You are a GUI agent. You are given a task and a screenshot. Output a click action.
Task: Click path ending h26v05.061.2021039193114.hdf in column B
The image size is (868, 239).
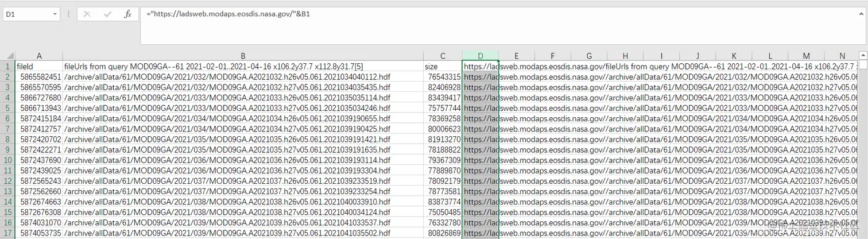[x=243, y=160]
